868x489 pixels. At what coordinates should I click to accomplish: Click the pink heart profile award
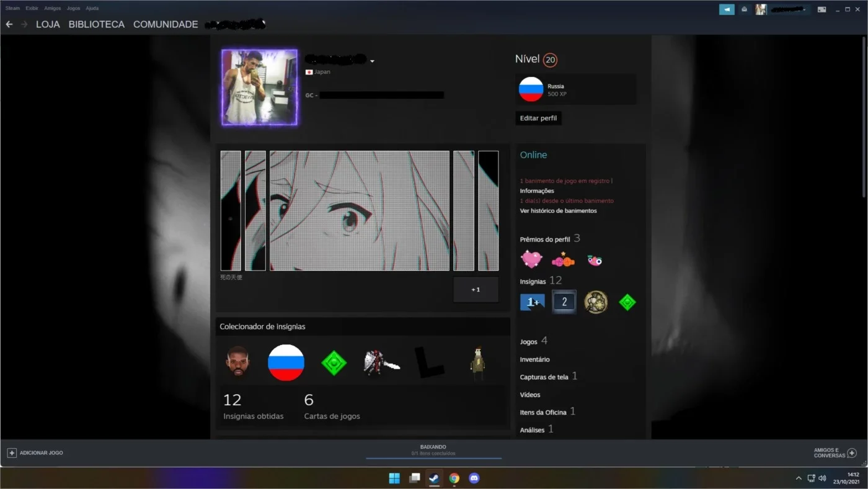pos(531,259)
